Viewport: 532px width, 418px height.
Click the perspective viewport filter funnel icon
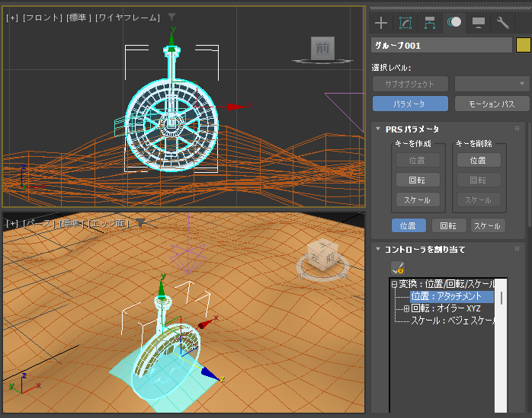click(x=140, y=223)
